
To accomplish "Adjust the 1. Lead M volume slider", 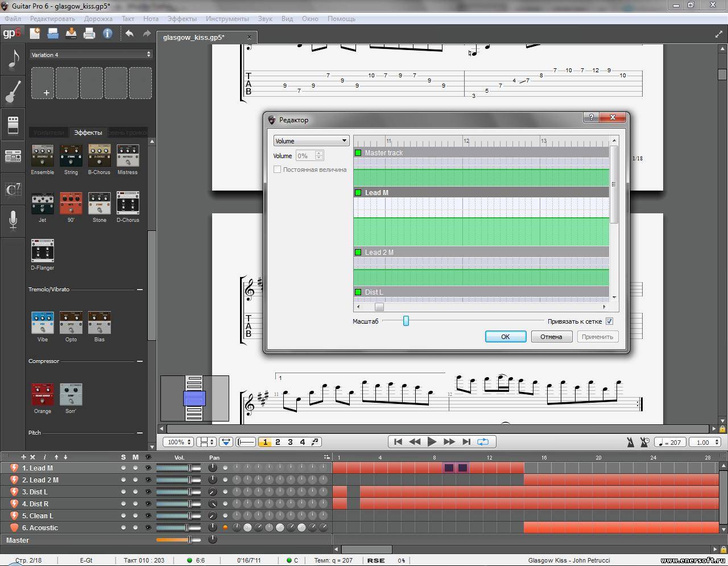I will coord(178,468).
